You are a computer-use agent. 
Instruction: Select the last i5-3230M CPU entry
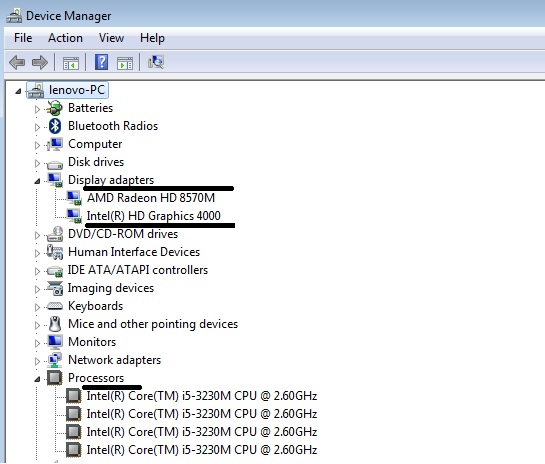click(202, 450)
